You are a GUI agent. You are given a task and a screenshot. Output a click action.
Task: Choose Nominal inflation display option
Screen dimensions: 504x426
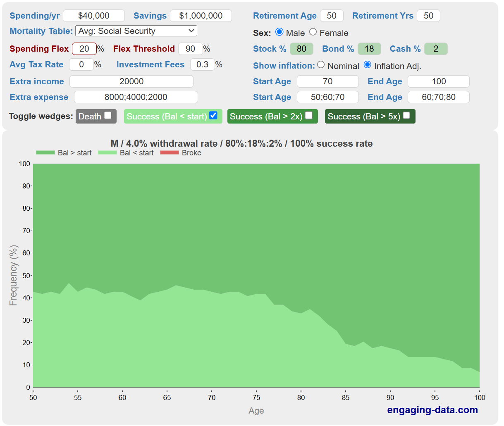pyautogui.click(x=321, y=65)
